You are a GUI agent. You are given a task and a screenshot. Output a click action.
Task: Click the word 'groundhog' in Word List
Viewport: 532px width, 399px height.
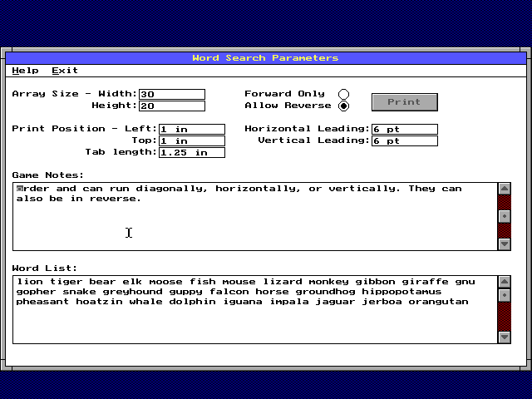point(325,292)
